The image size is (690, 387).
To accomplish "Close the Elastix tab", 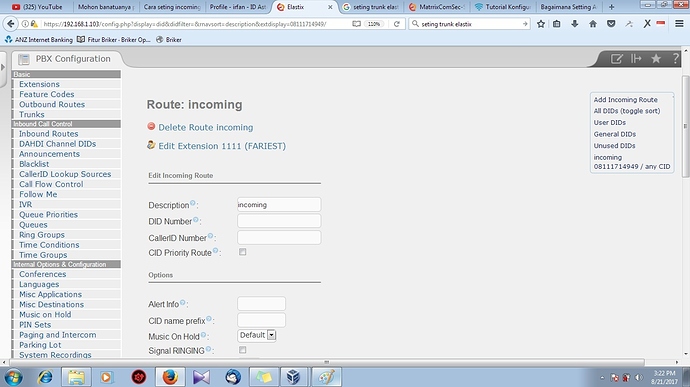I will (330, 7).
